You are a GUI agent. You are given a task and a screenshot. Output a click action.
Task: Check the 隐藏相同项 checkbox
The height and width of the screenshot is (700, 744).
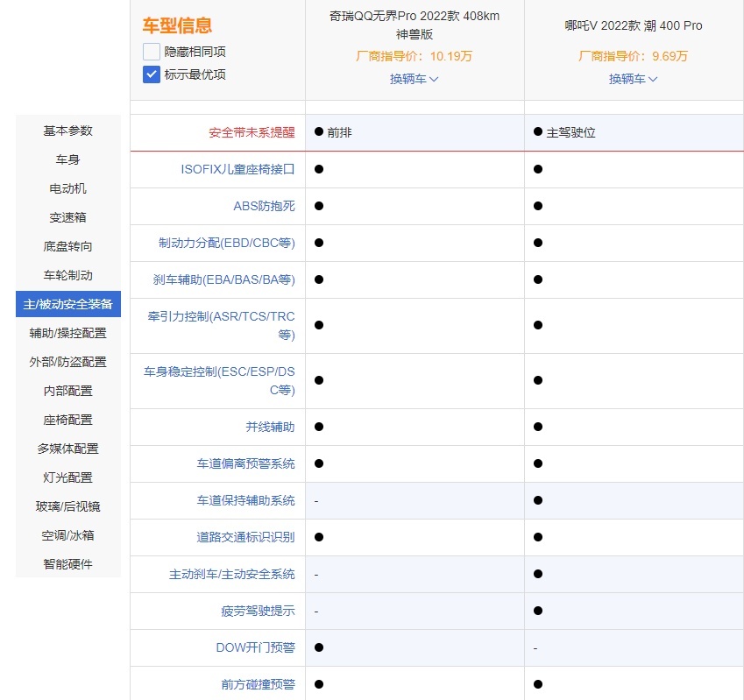(152, 51)
